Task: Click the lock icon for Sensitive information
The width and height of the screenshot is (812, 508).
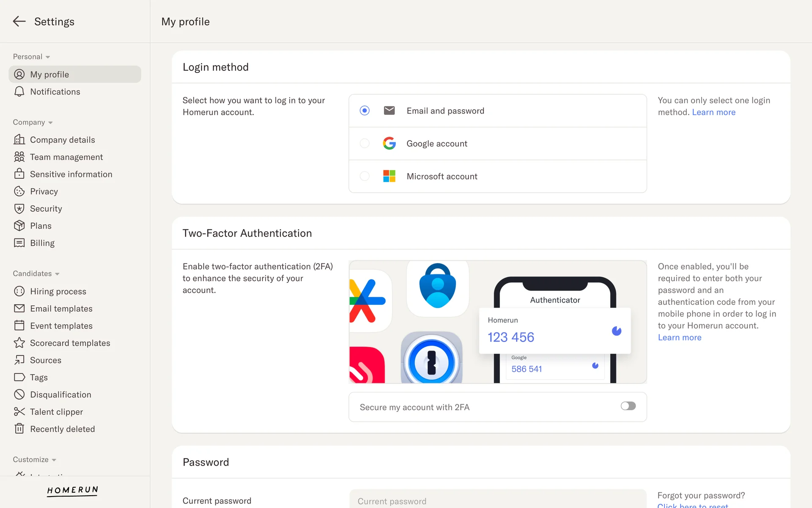Action: pos(19,174)
